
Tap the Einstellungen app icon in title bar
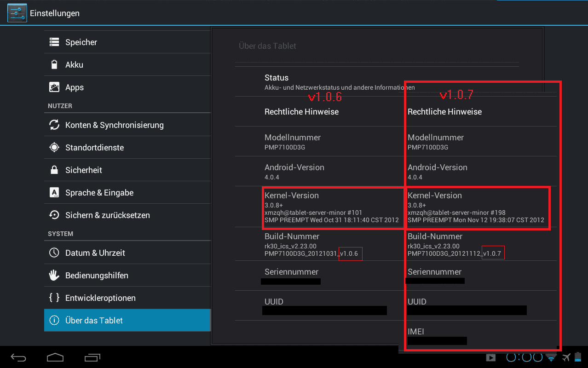pos(17,13)
